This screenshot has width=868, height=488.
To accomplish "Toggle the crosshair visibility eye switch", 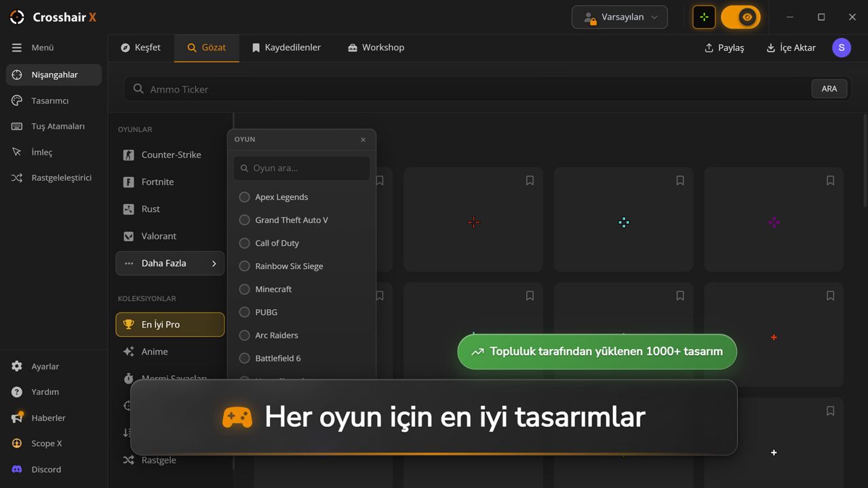I will [741, 17].
